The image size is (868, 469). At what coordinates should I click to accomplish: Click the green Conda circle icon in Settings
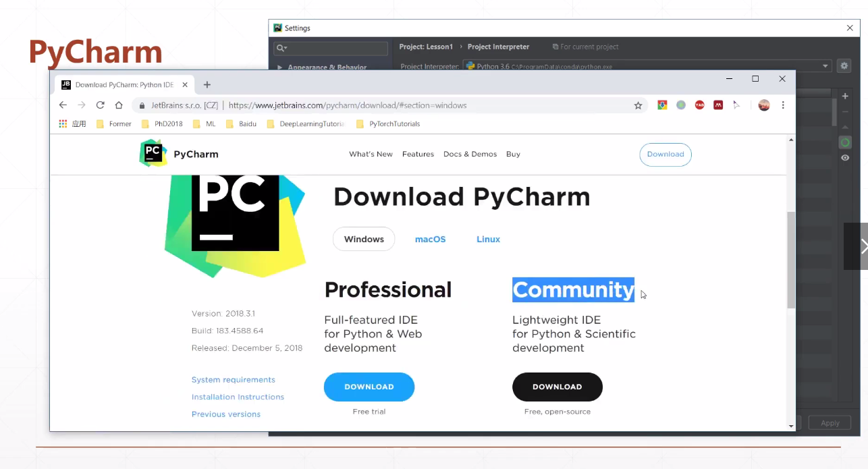click(x=845, y=142)
